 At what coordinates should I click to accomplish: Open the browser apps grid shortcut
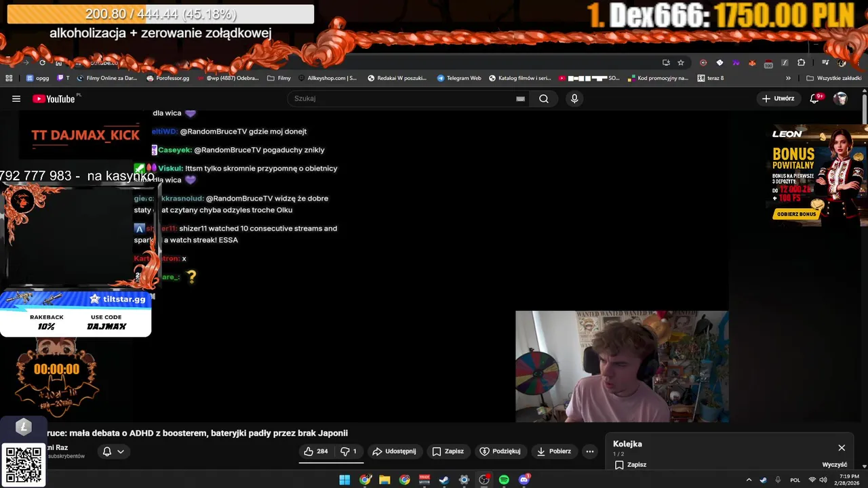(9, 78)
